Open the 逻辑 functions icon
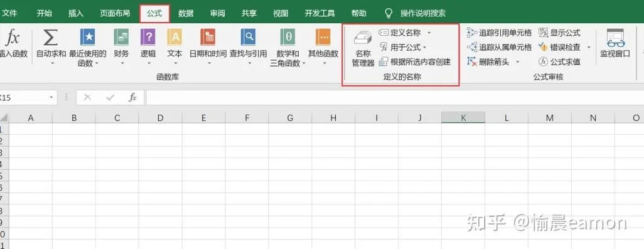 coord(148,38)
